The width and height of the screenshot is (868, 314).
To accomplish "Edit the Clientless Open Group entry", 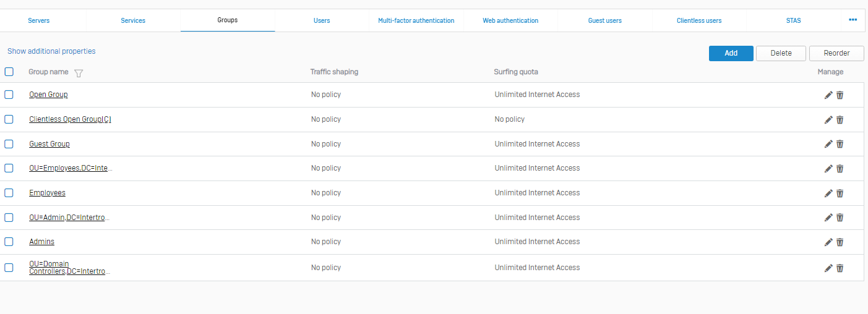I will (828, 119).
